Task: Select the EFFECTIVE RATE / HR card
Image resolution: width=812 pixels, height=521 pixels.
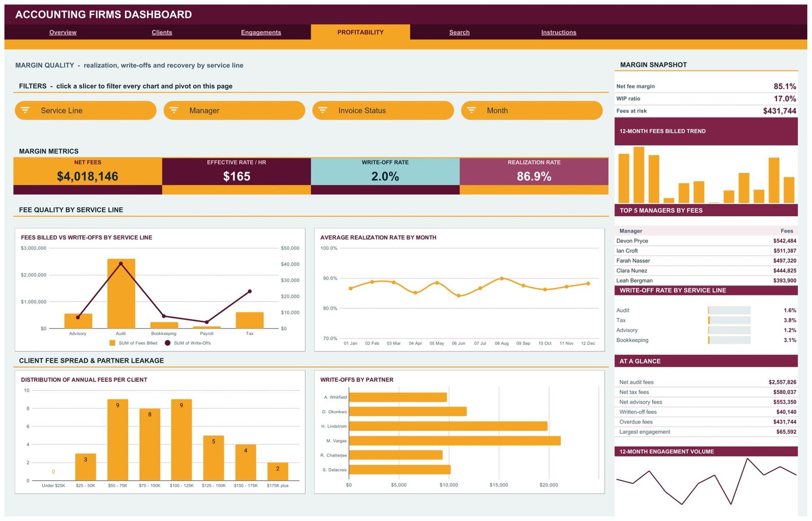Action: pyautogui.click(x=236, y=176)
